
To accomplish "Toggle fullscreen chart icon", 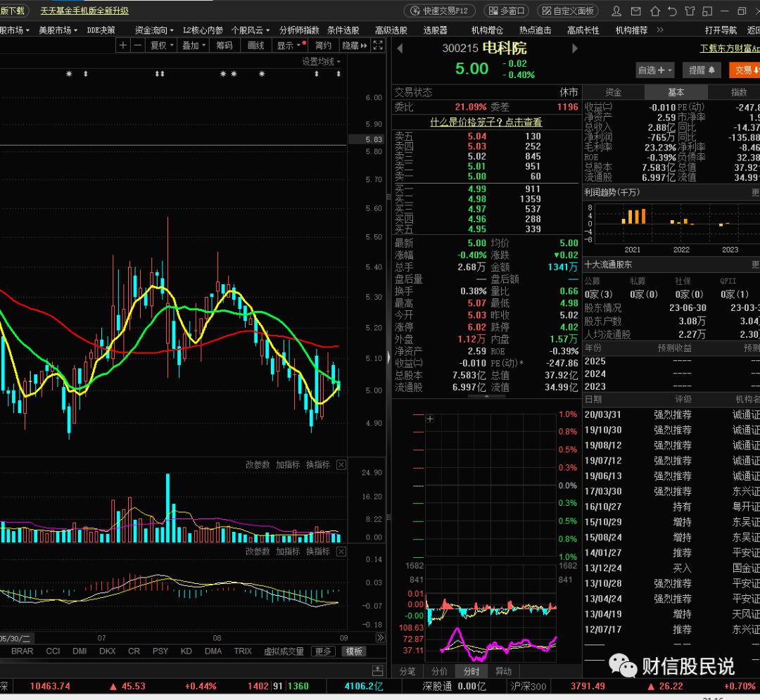I will point(378,45).
